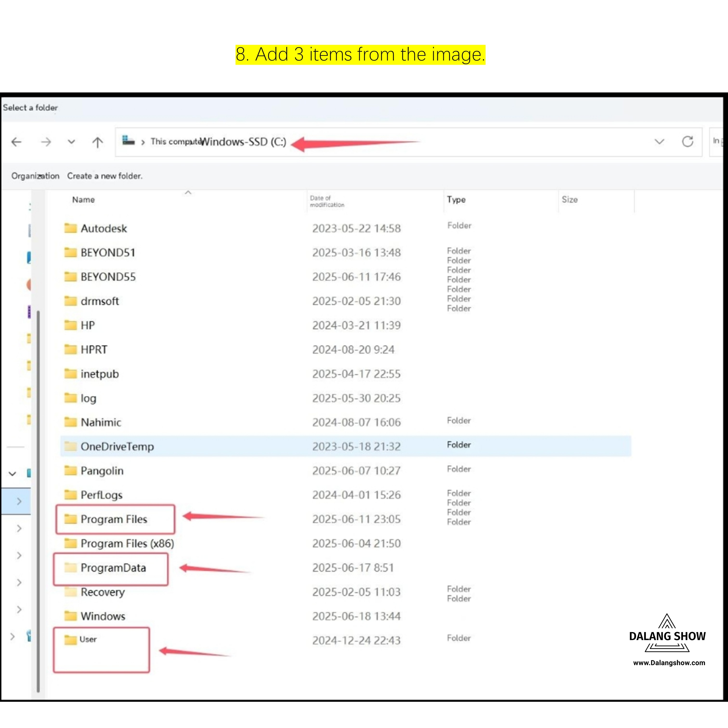Select the Recovery folder icon
Viewport: 728px width, 728px height.
point(71,591)
